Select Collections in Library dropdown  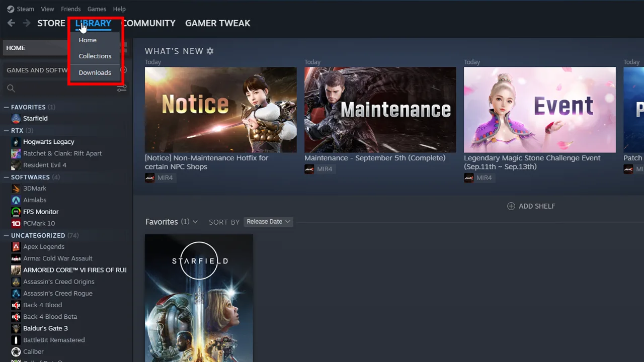click(x=95, y=56)
